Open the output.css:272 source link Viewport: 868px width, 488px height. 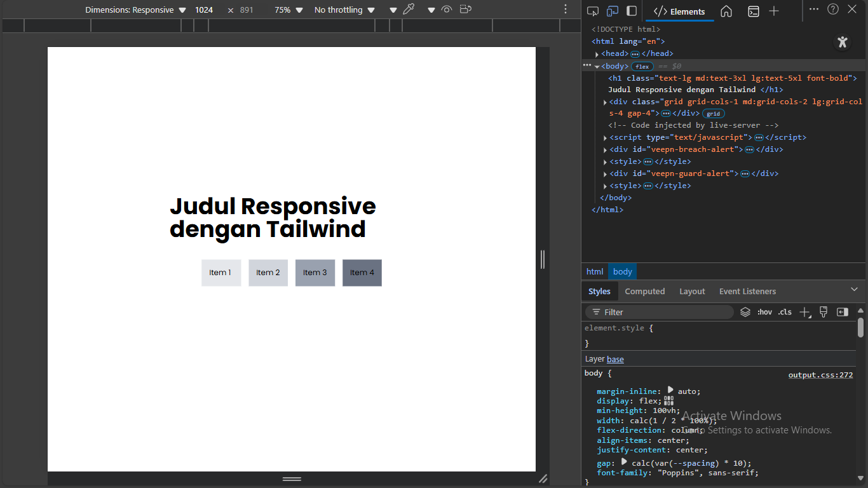(820, 375)
